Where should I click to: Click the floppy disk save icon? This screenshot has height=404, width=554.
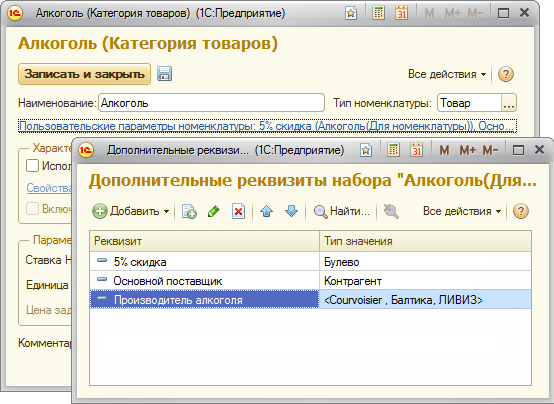(164, 74)
